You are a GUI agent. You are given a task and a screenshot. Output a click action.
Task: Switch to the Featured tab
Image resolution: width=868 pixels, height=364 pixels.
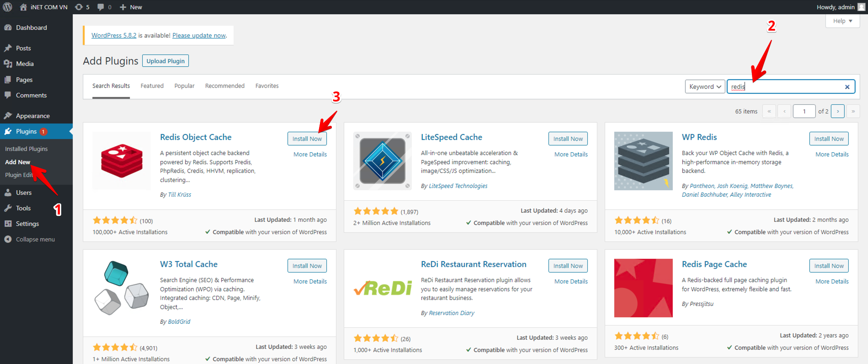(x=152, y=86)
